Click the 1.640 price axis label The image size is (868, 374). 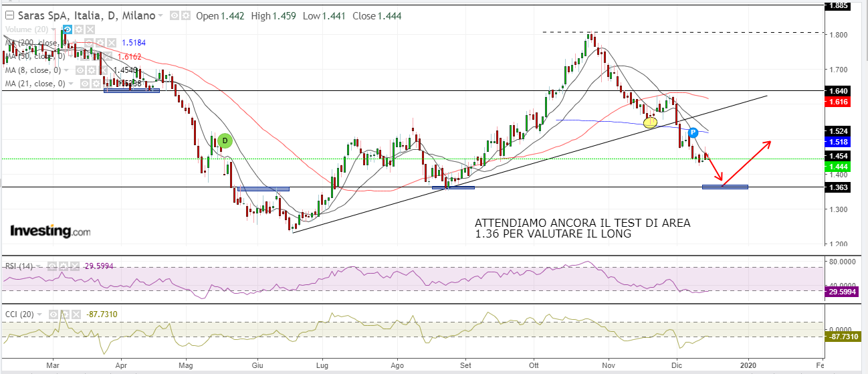click(x=838, y=90)
